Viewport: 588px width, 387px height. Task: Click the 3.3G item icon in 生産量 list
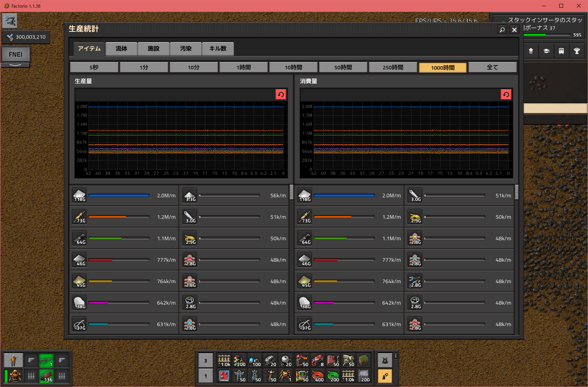[190, 195]
